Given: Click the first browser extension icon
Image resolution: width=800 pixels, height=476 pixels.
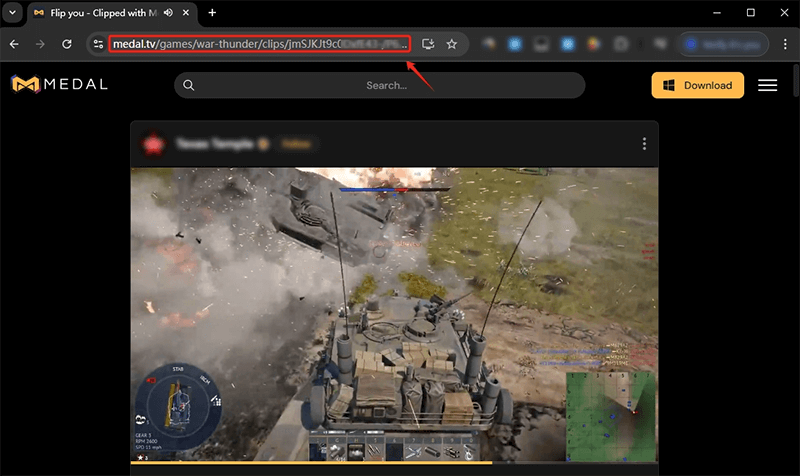Looking at the screenshot, I should (489, 44).
